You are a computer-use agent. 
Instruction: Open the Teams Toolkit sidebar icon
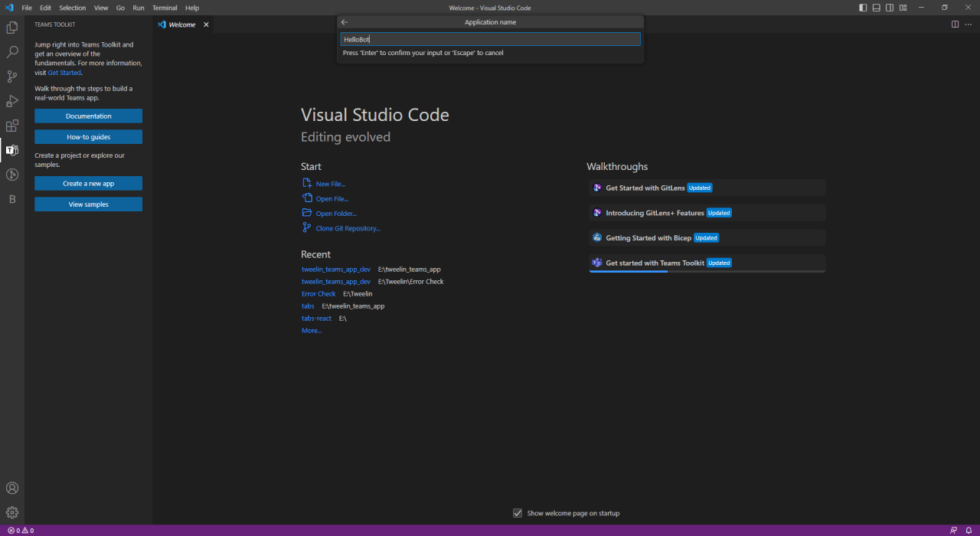coord(11,150)
